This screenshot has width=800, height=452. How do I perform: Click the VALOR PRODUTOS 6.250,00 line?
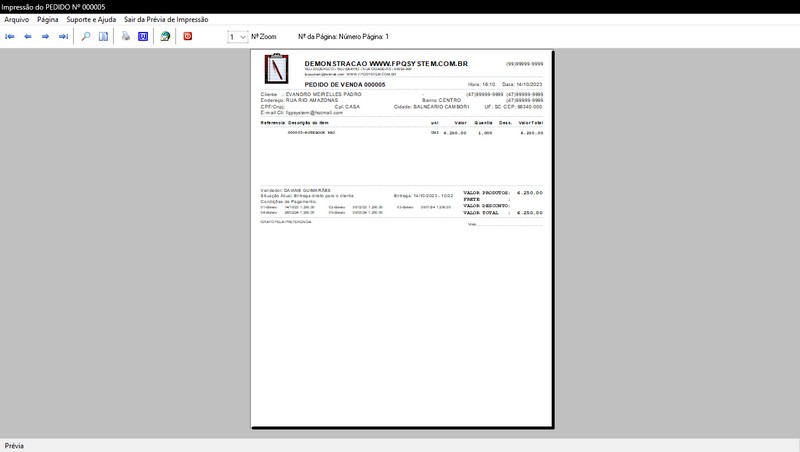[503, 193]
